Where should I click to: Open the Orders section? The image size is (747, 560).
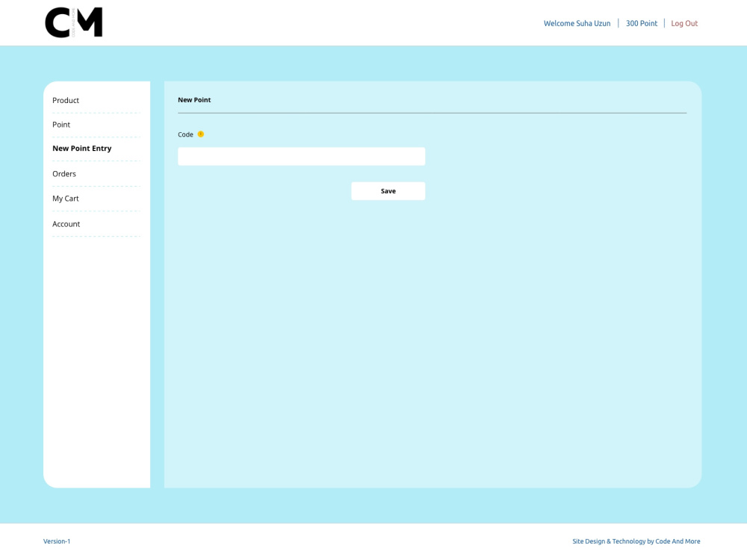64,174
